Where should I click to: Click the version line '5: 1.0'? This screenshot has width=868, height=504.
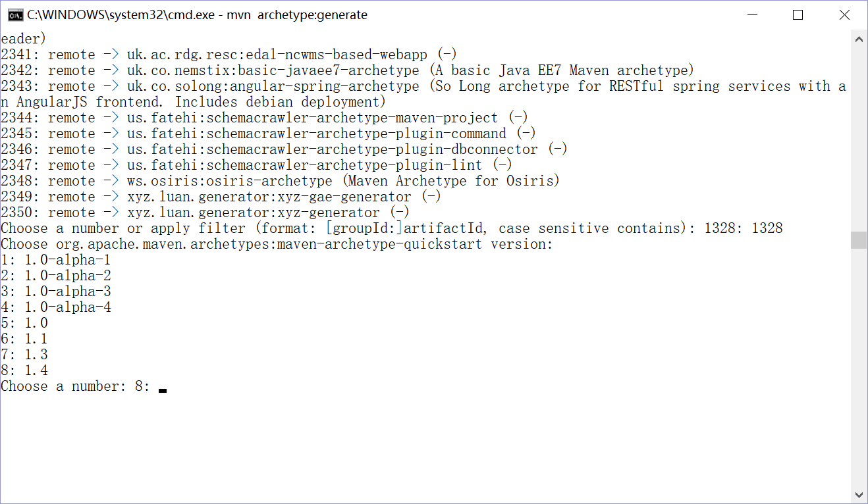point(24,323)
